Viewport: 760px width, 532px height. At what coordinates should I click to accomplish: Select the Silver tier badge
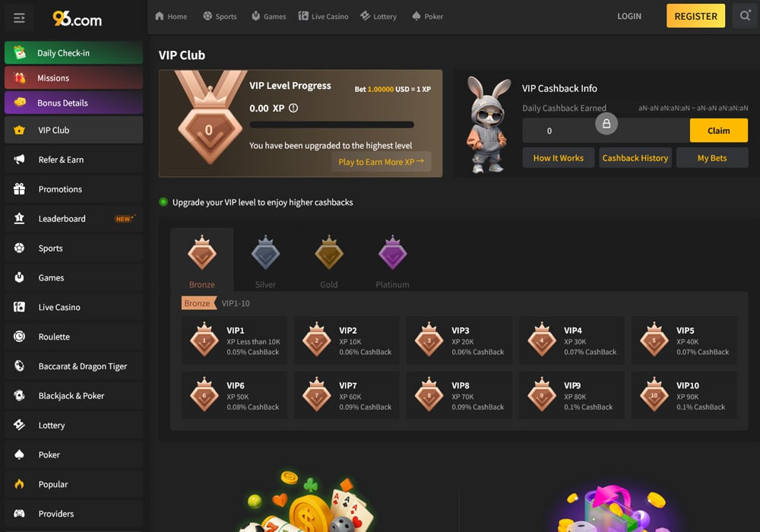265,255
